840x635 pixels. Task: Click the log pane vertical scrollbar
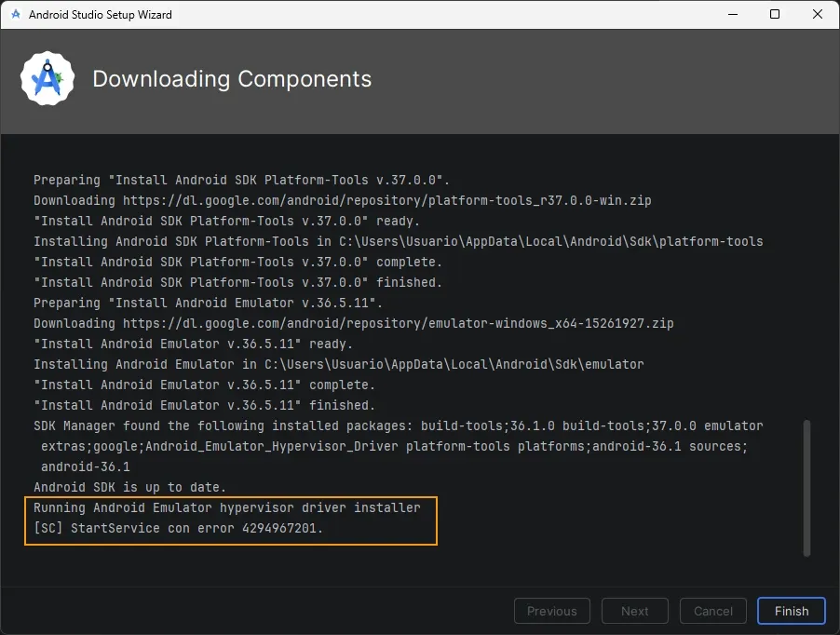806,488
